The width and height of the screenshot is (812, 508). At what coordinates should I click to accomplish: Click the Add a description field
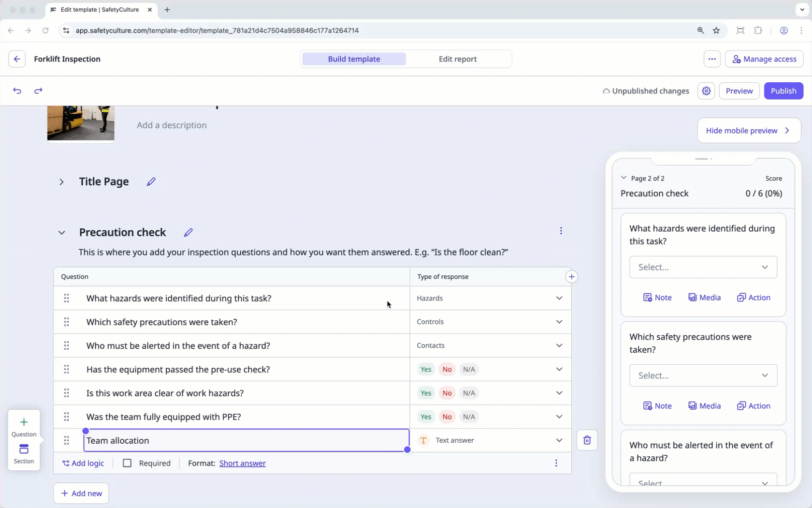click(172, 125)
